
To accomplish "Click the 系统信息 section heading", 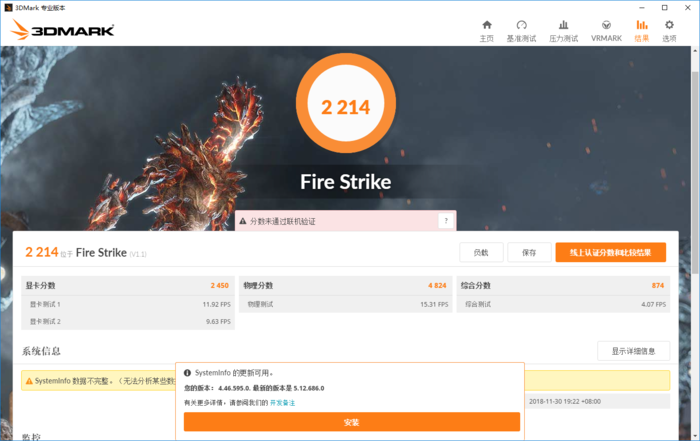I will click(x=41, y=351).
